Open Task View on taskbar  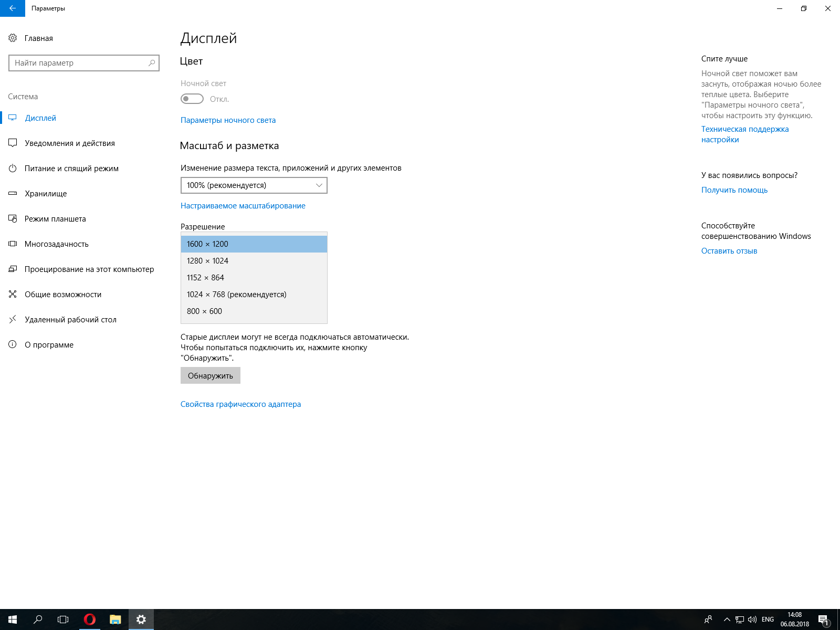(x=63, y=619)
